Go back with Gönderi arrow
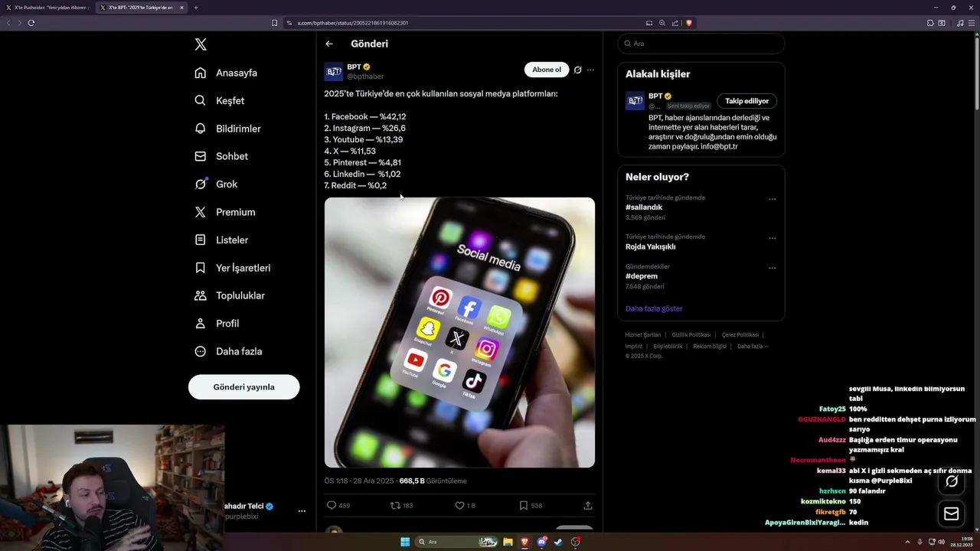This screenshot has width=980, height=551. (x=329, y=44)
